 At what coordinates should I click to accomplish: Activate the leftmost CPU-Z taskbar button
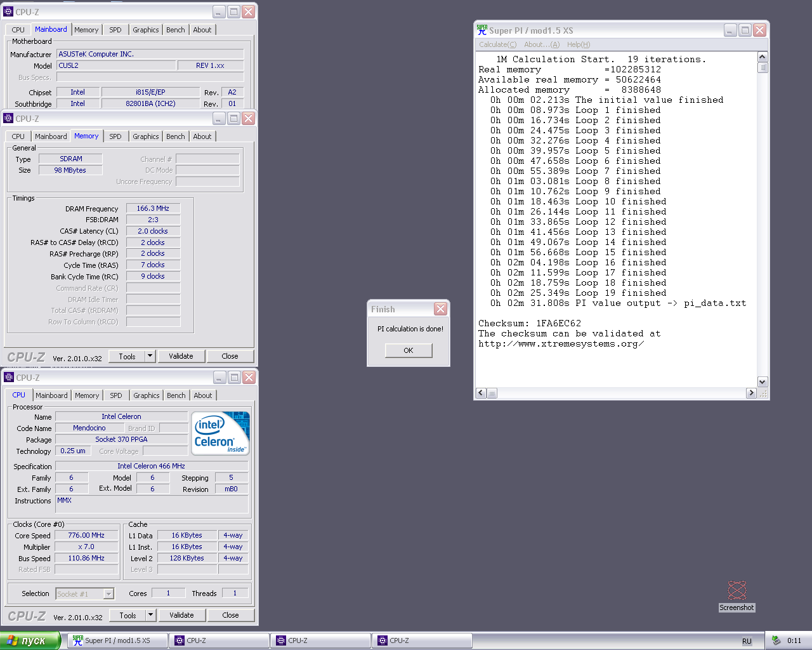218,640
